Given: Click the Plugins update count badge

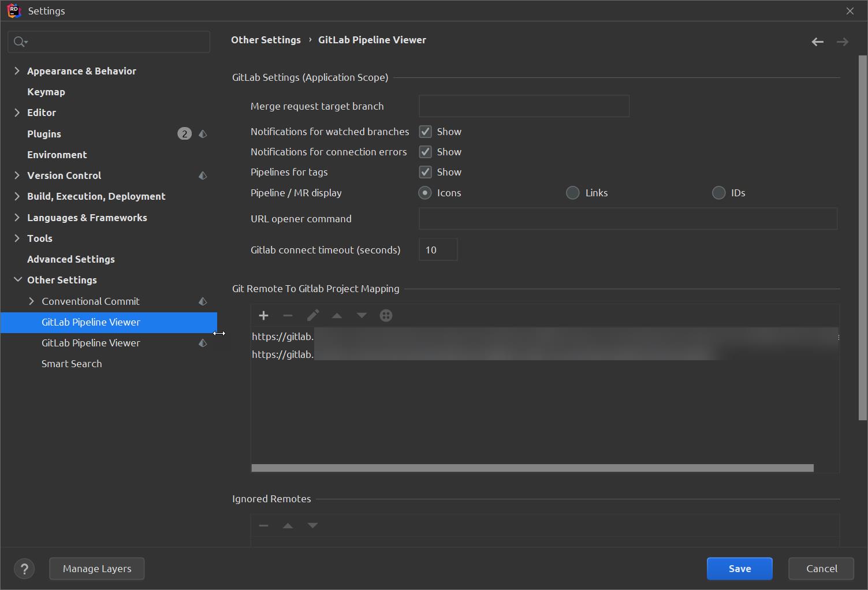Looking at the screenshot, I should [184, 134].
